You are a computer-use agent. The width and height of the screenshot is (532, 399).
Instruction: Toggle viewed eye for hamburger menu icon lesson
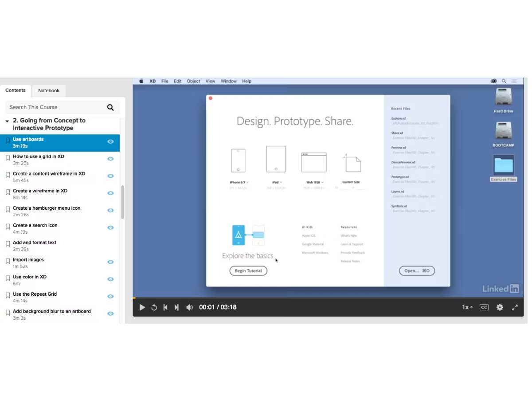click(110, 210)
